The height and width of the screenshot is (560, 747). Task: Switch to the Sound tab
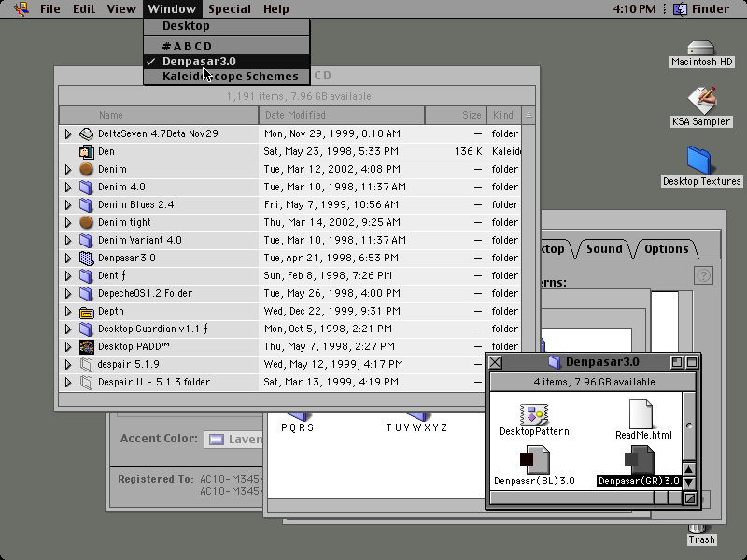point(604,249)
